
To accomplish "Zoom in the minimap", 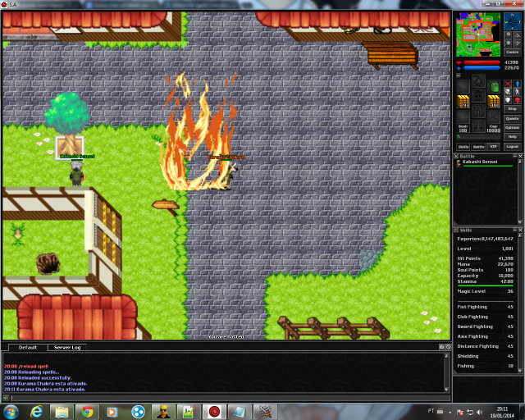I will pos(508,43).
